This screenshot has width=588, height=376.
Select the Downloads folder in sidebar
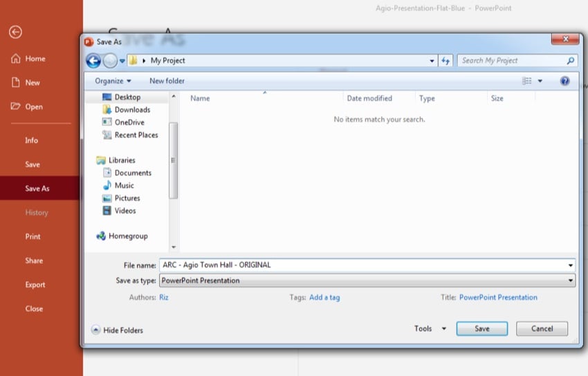point(131,110)
